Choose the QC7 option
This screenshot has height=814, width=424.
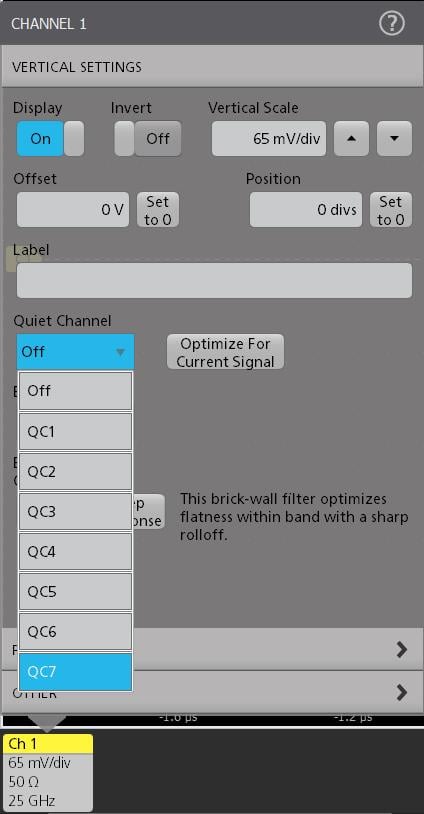pyautogui.click(x=75, y=672)
